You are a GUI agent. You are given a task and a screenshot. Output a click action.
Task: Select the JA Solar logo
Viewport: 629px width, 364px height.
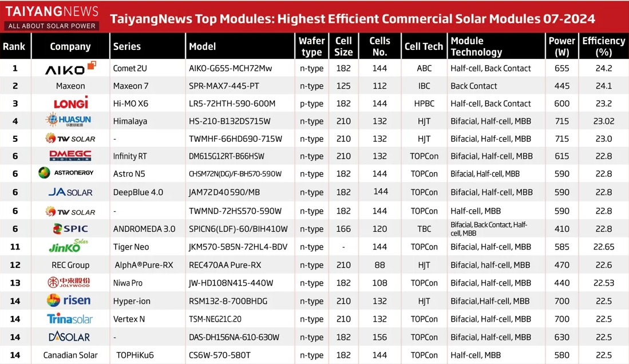70,192
